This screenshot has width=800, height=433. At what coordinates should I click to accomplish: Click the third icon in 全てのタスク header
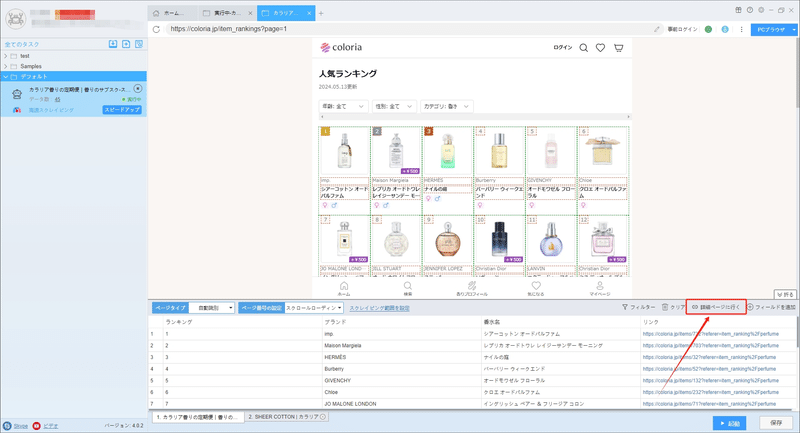(x=139, y=44)
